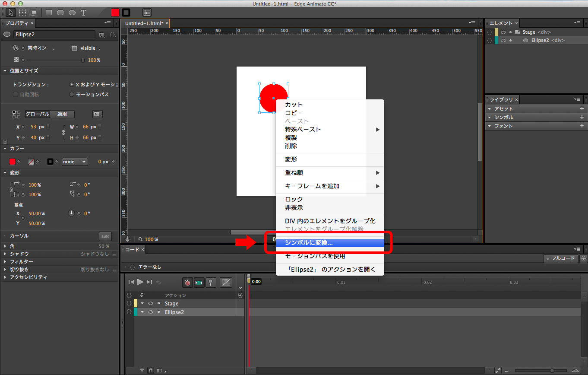Click the coordinate space corner selector icon
Screen dimensions: 588x375
pyautogui.click(x=16, y=114)
